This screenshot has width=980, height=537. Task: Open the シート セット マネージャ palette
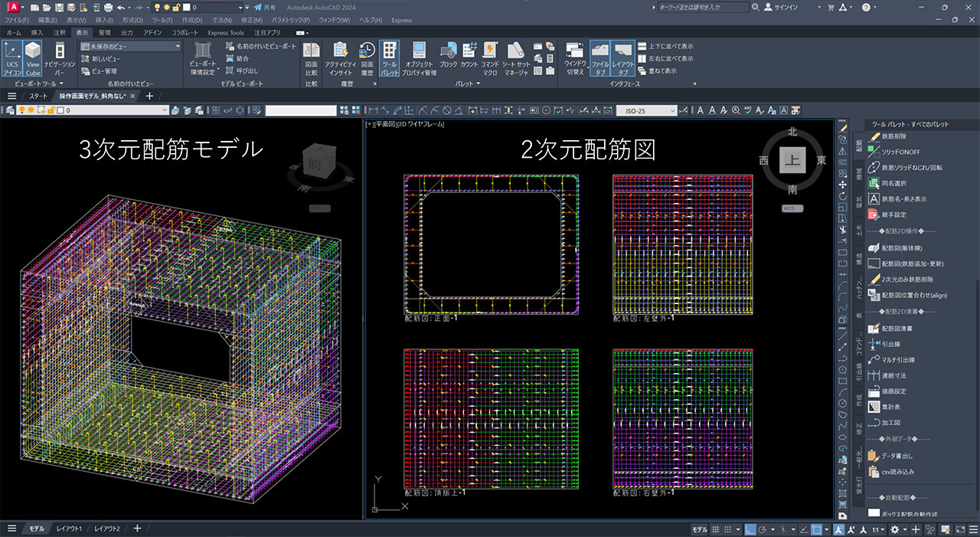pyautogui.click(x=517, y=59)
